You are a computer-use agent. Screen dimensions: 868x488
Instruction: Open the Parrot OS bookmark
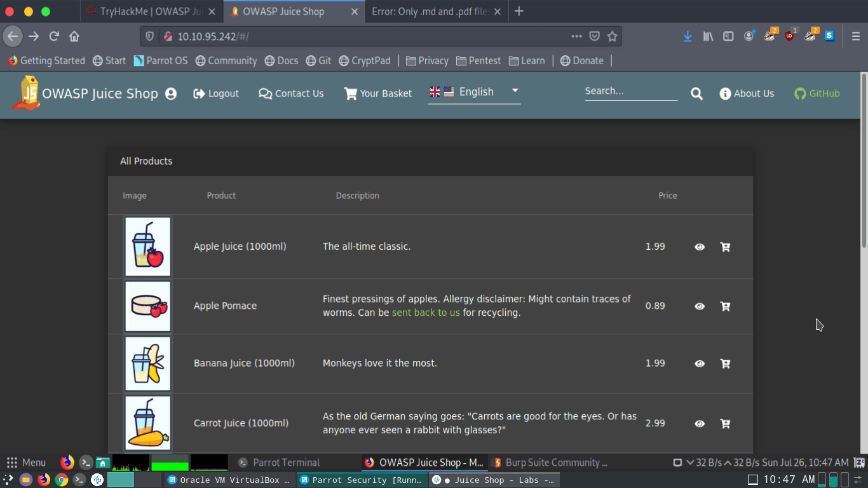point(161,60)
